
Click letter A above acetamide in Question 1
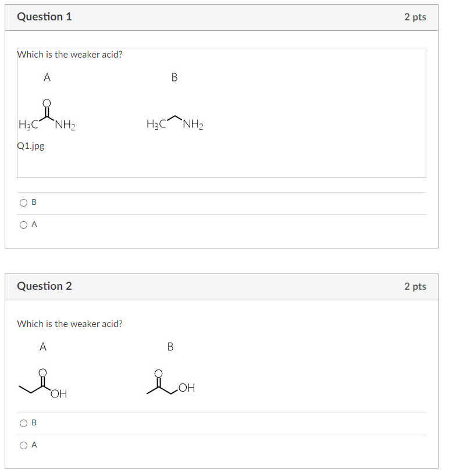point(47,76)
